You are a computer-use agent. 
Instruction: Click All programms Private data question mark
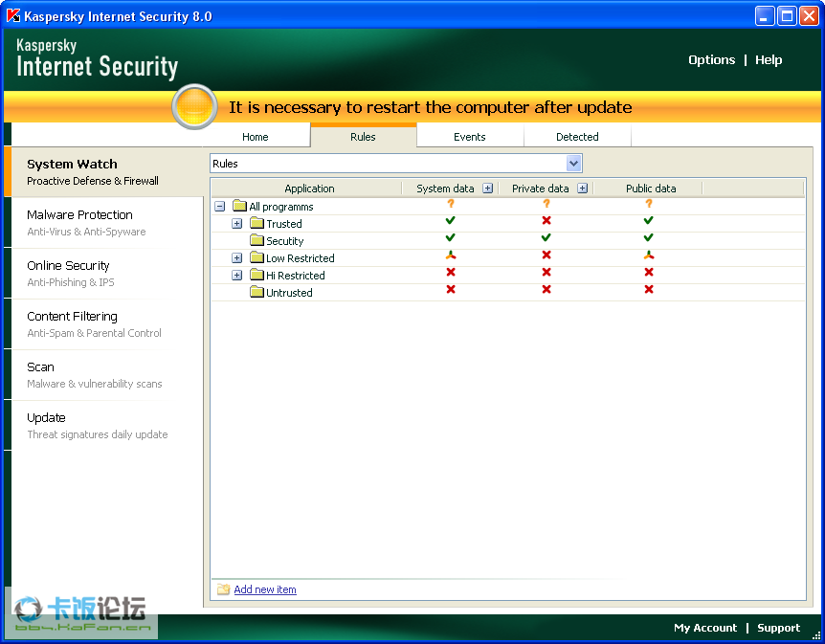pyautogui.click(x=546, y=203)
